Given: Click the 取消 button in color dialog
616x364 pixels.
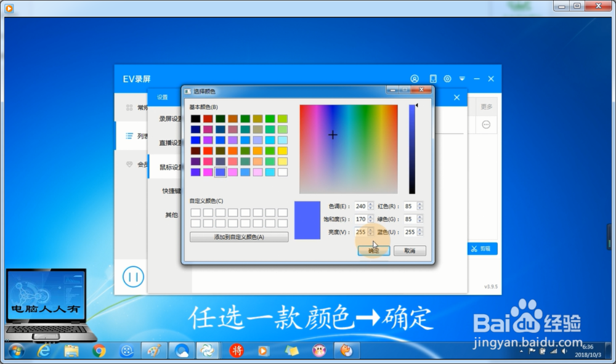Looking at the screenshot, I should pos(410,251).
